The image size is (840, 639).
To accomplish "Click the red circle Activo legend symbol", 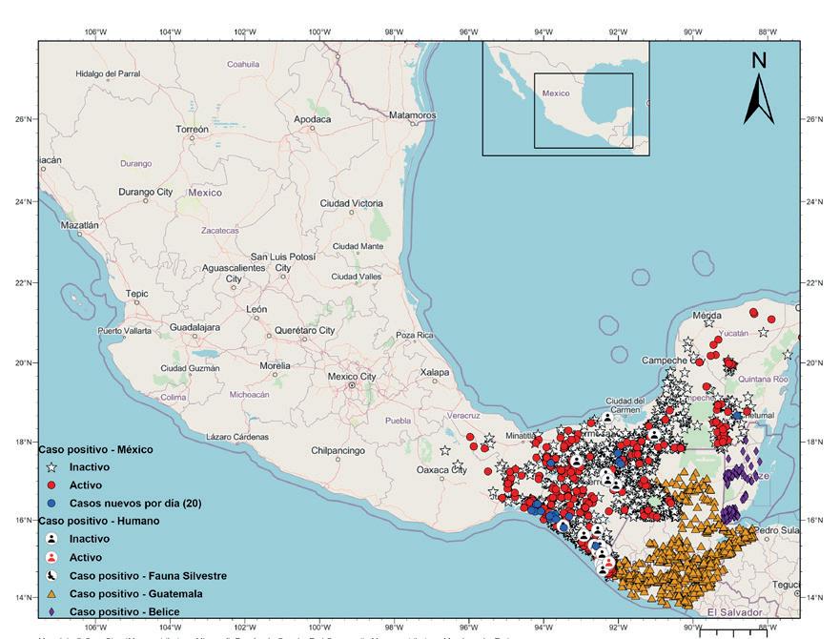I will pos(53,485).
